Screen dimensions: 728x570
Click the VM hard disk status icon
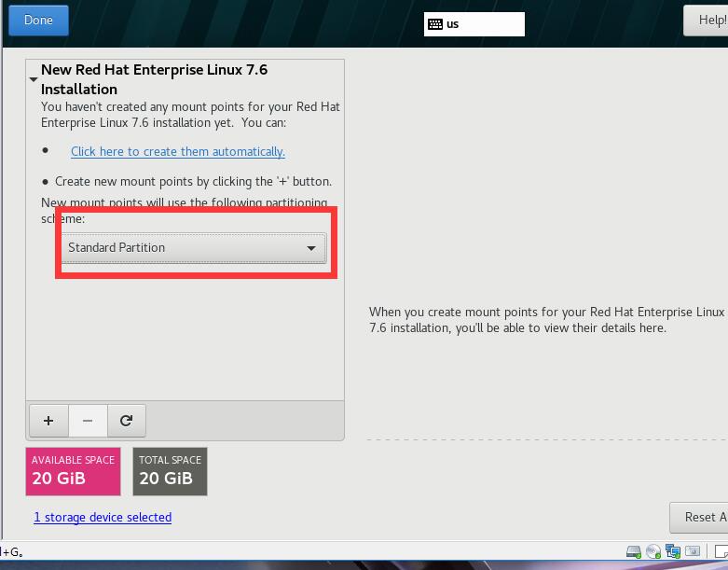coord(634,551)
